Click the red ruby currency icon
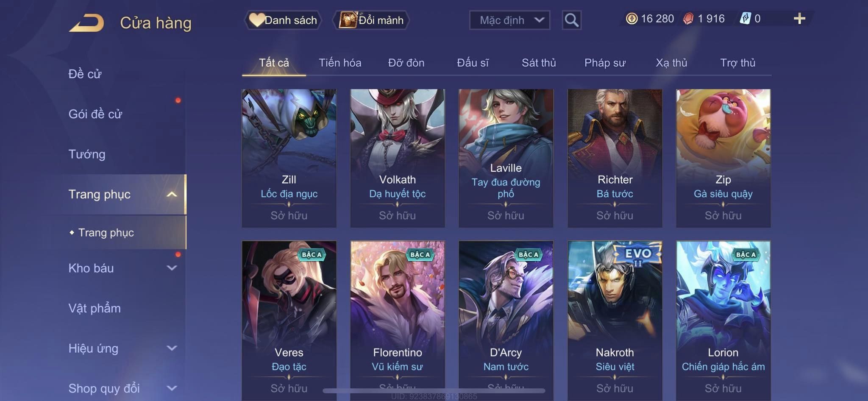 688,19
